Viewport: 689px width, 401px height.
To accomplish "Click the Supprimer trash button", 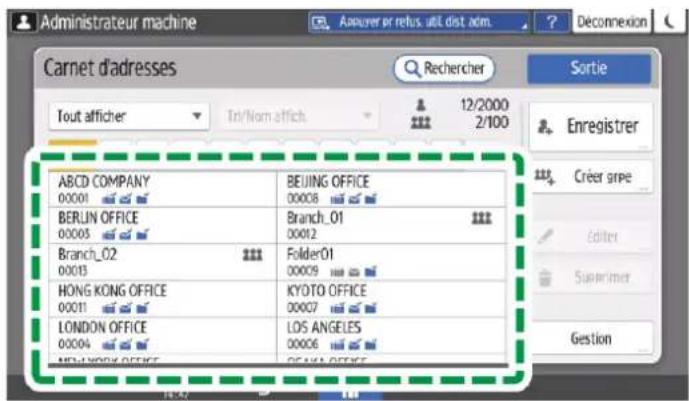I will pyautogui.click(x=591, y=277).
